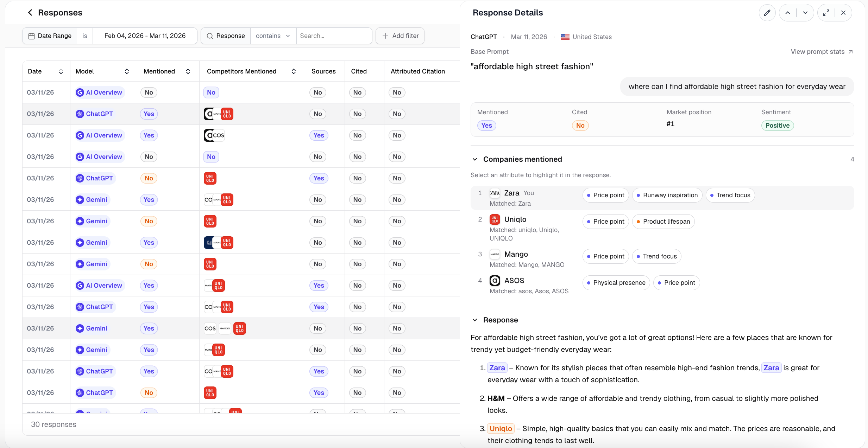Click the United States flag icon
This screenshot has height=448, width=868.
[x=565, y=37]
